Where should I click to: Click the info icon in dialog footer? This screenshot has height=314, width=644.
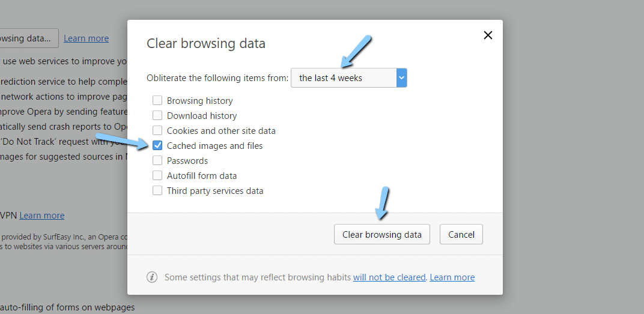(x=153, y=277)
